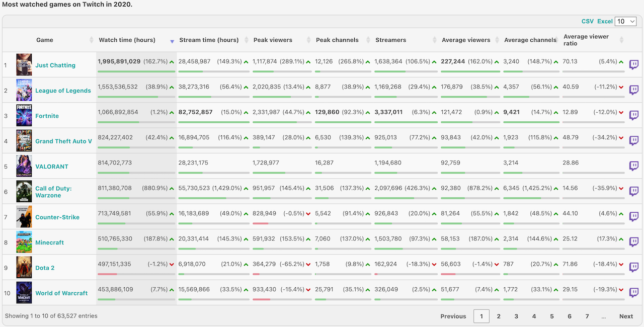
Task: Open the entries-per-page dropdown showing 10
Action: tap(626, 21)
